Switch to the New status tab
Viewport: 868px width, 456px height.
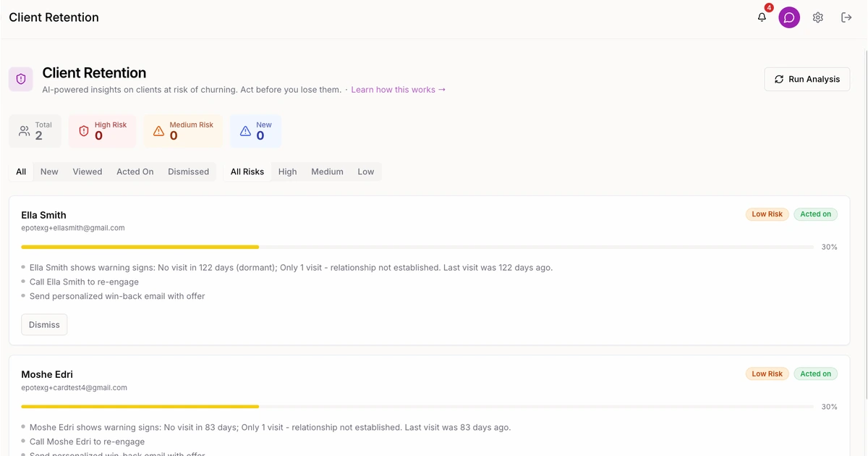(x=49, y=172)
